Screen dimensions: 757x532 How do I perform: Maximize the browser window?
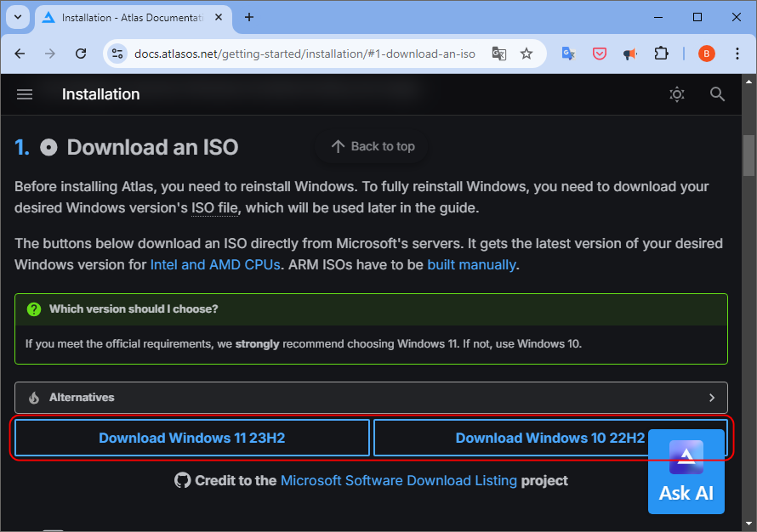(697, 17)
